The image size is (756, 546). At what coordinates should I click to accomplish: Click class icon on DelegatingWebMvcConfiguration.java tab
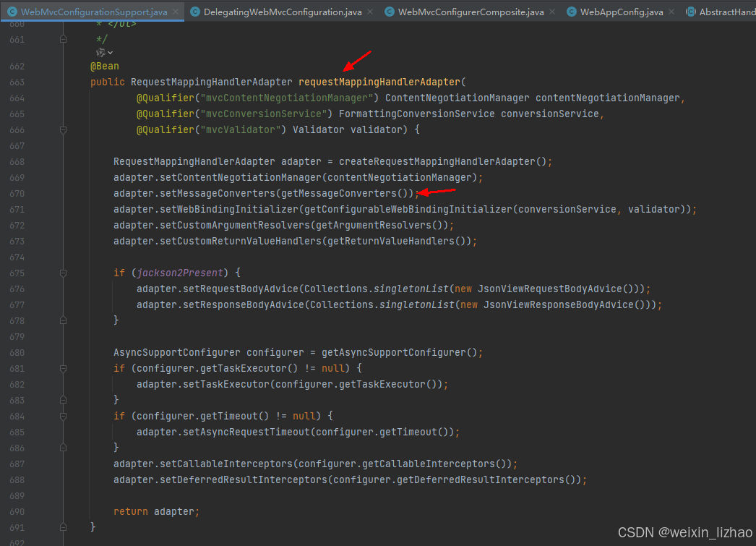(x=195, y=12)
